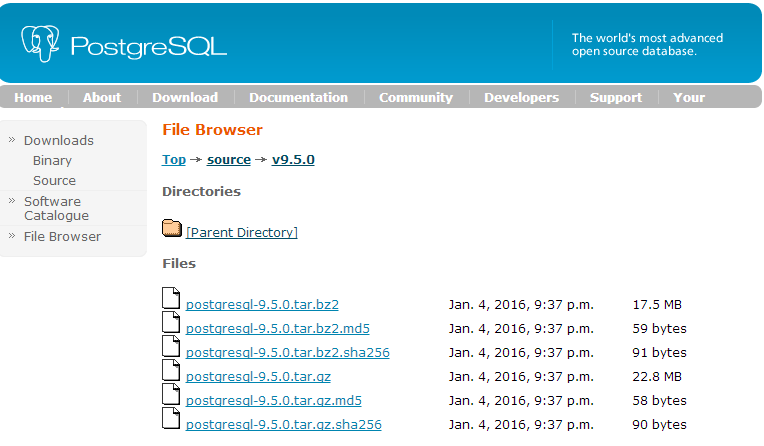This screenshot has height=446, width=764.
Task: Click the Directories section heading
Action: (x=201, y=191)
